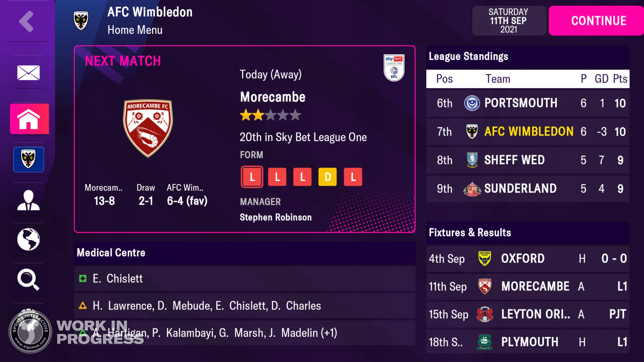Click the Morecambe FC crest
The width and height of the screenshot is (644, 362).
(x=148, y=128)
